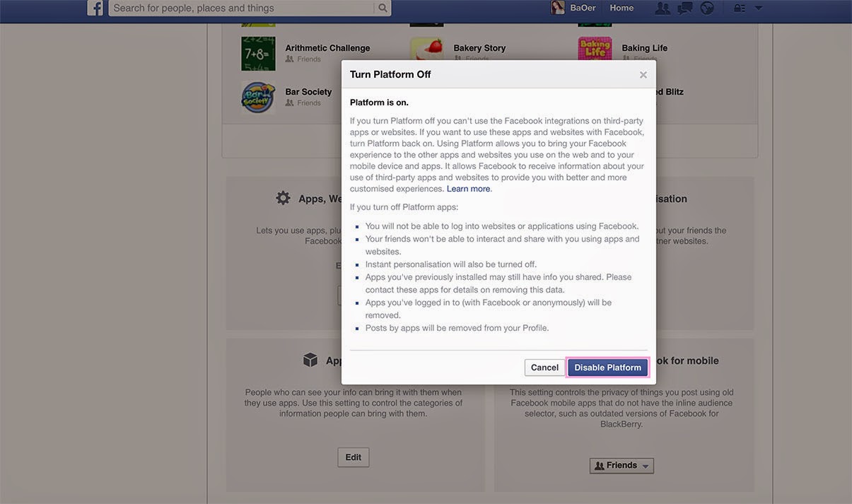Screen dimensions: 852x504
Task: Cancel the Turn Platform Off dialog
Action: [x=544, y=368]
